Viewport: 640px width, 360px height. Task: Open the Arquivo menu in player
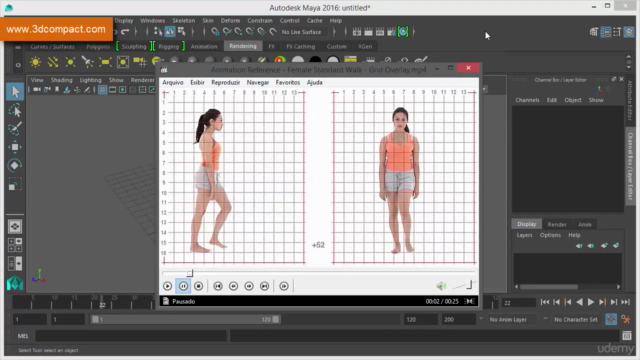173,82
